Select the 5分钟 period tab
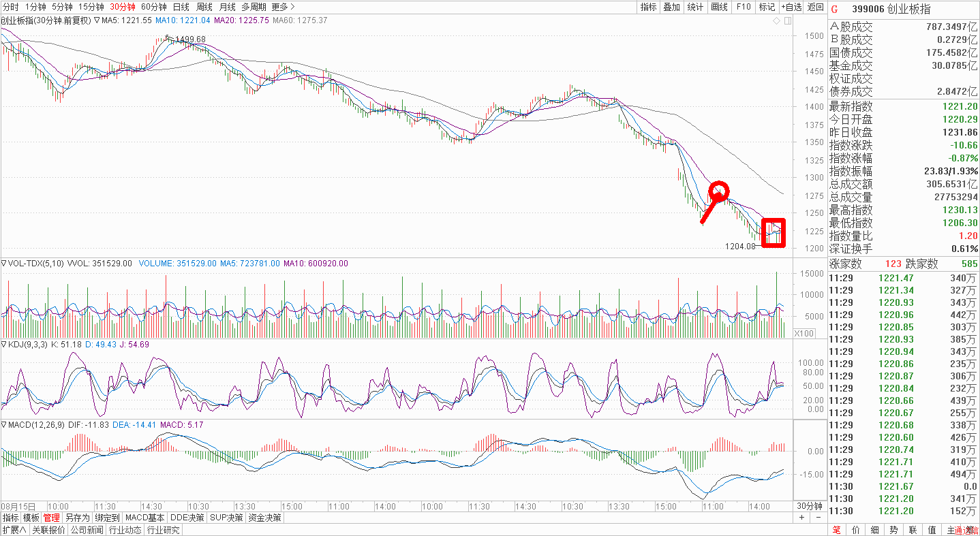This screenshot has width=980, height=536. pos(62,7)
